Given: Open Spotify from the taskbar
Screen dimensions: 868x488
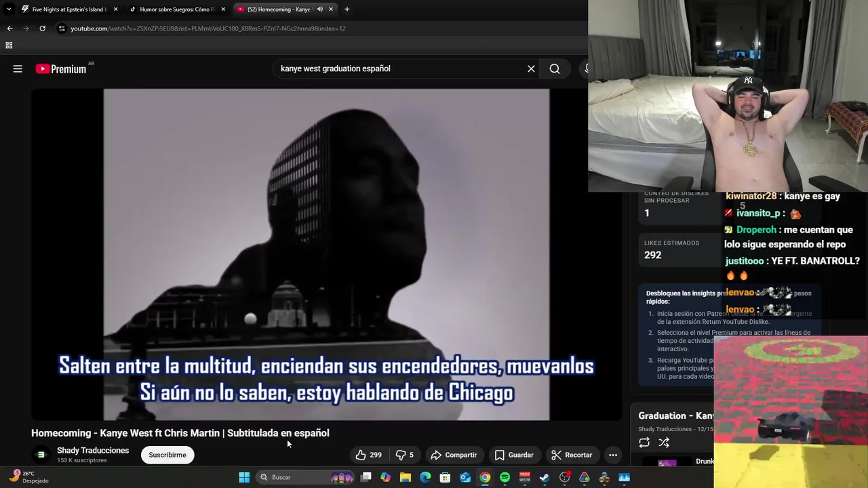Looking at the screenshot, I should click(505, 477).
